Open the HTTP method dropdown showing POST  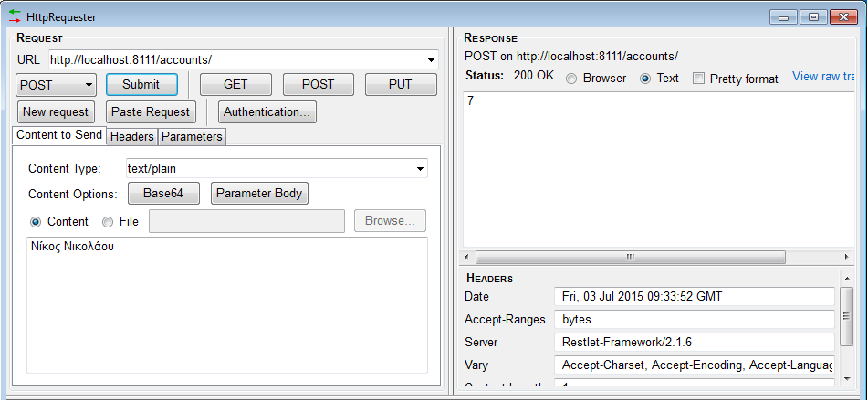pos(56,85)
